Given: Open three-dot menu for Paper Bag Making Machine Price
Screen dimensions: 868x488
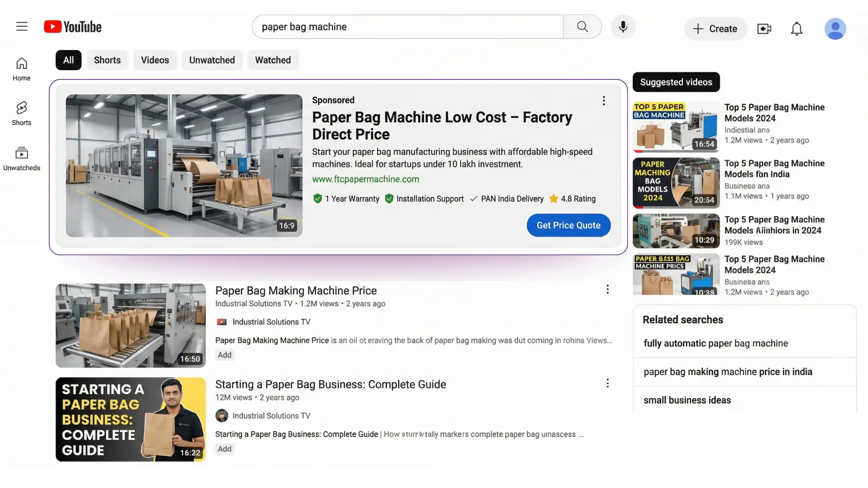Looking at the screenshot, I should [607, 289].
